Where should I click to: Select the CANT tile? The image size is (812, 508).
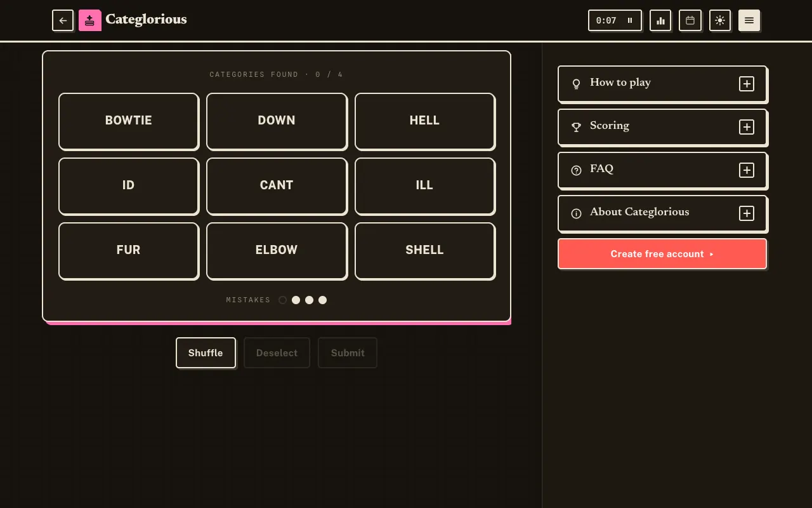coord(277,186)
